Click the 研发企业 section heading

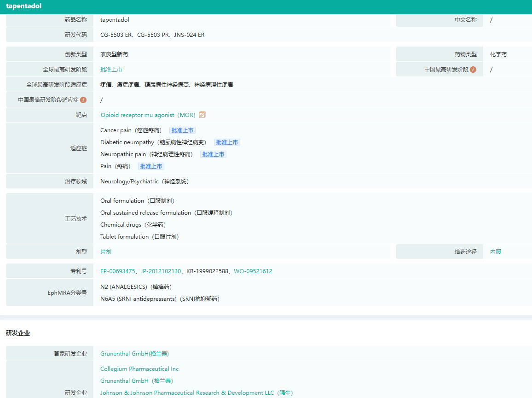(x=18, y=333)
